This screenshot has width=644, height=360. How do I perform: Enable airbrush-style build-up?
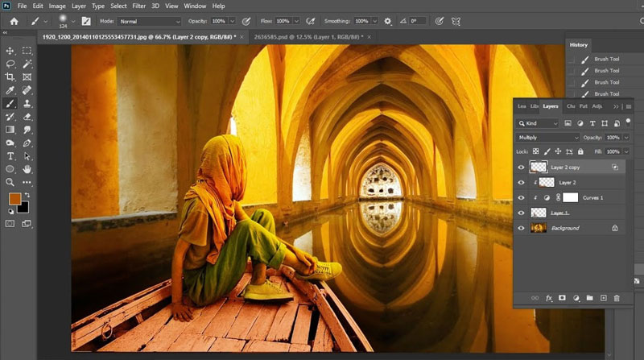pyautogui.click(x=311, y=21)
